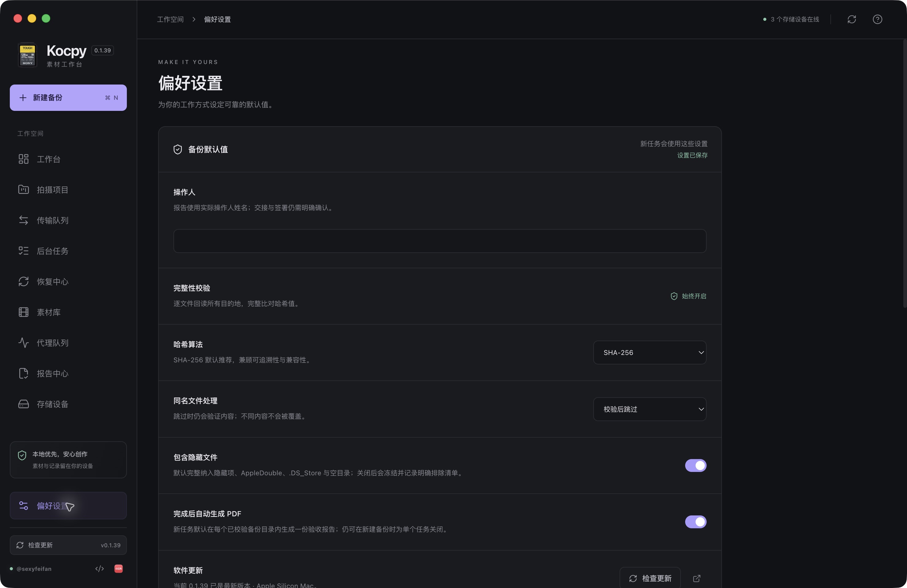The image size is (907, 588).
Task: Toggle 完成后自动生成 PDF switch
Action: pos(696,522)
